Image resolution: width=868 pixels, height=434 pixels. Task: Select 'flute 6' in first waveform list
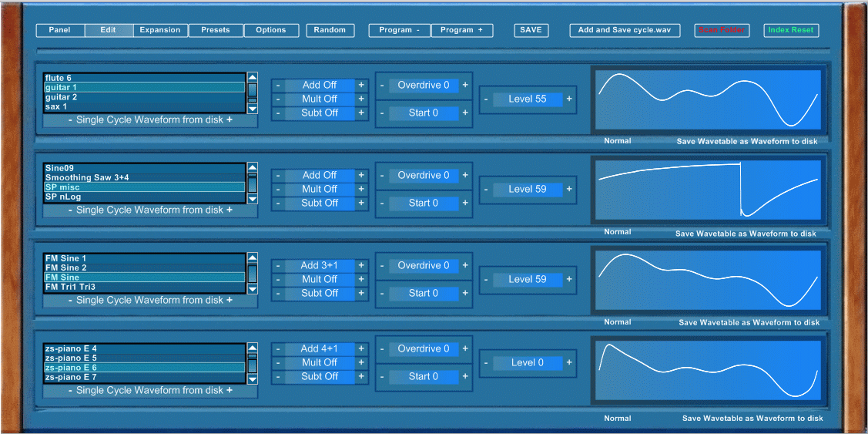(x=145, y=78)
